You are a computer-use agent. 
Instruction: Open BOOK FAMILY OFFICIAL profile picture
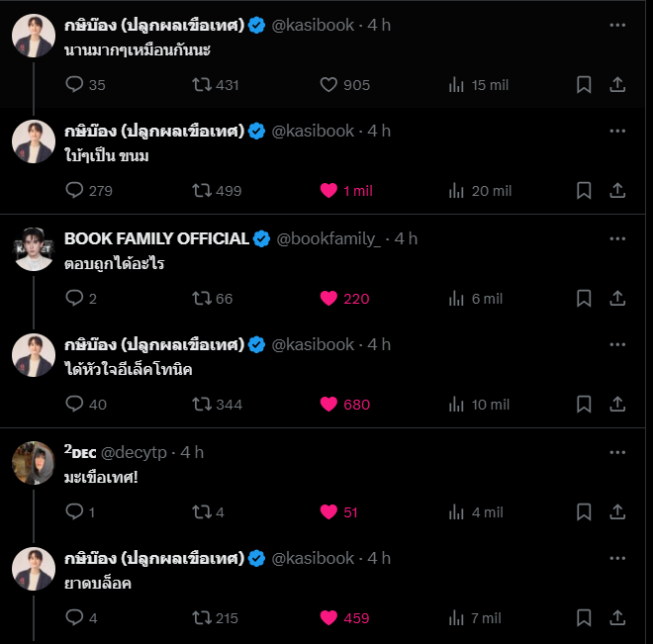(x=34, y=249)
